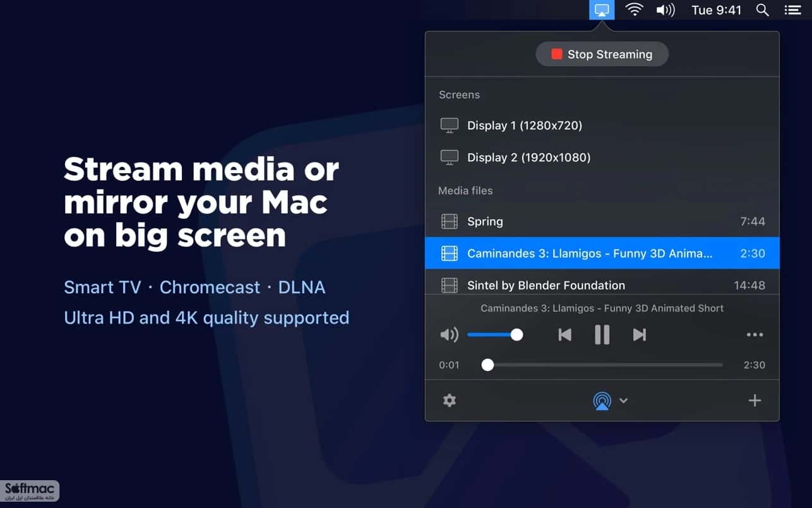Open the Notification Center list icon
812x508 pixels.
pyautogui.click(x=792, y=10)
